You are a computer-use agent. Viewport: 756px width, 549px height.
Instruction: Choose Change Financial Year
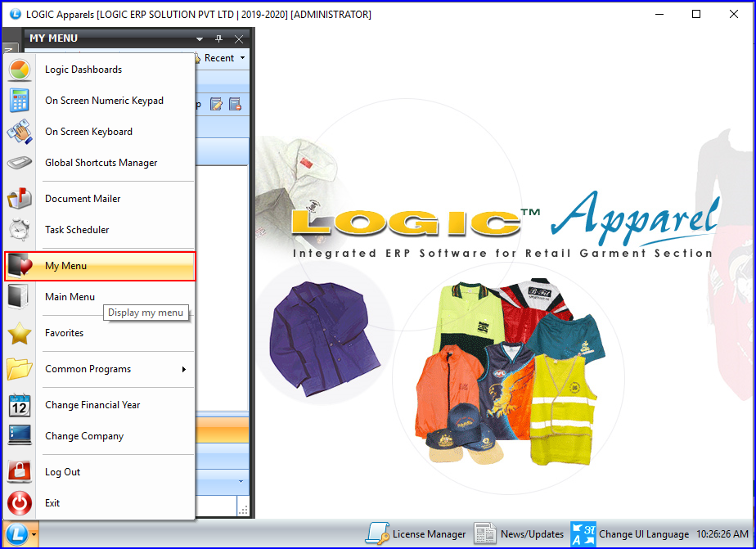coord(99,405)
